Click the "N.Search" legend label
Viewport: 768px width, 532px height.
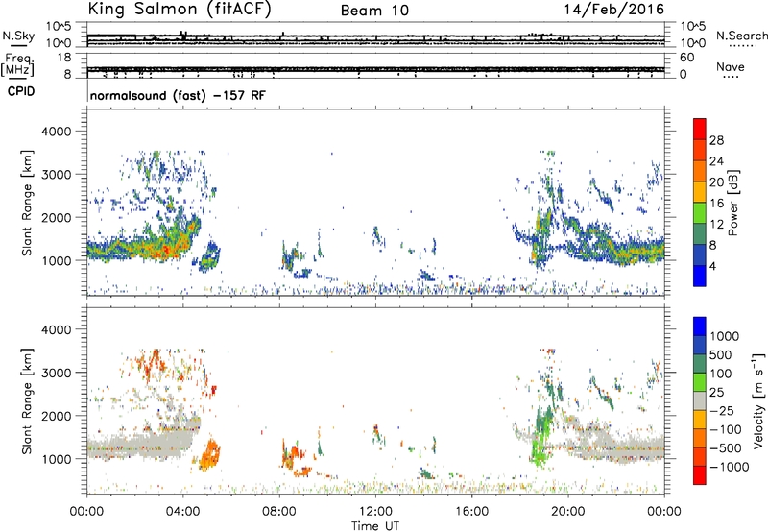[741, 36]
